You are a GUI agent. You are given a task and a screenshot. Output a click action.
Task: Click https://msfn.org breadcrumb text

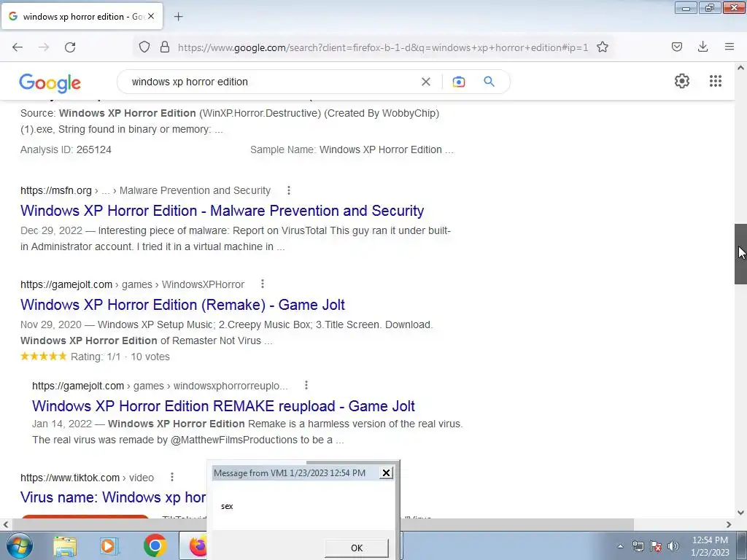[55, 190]
